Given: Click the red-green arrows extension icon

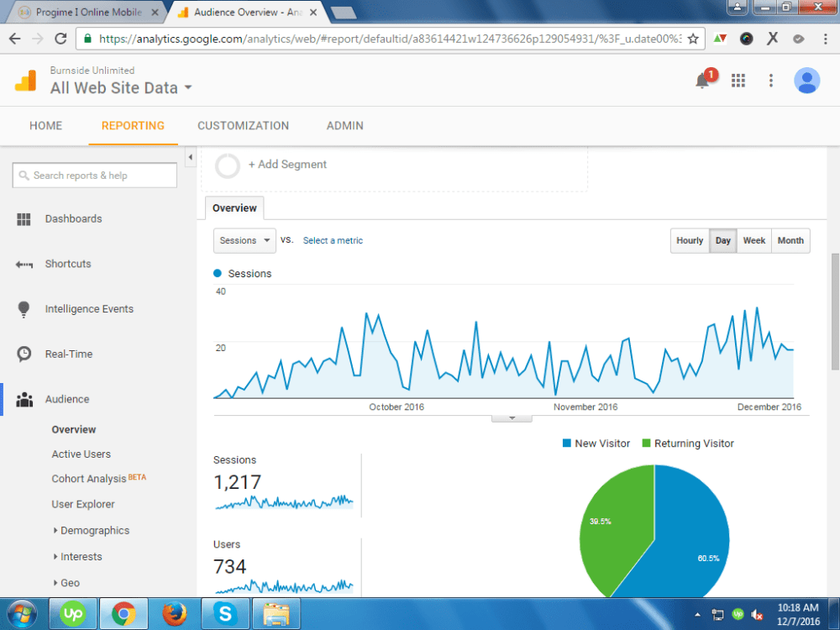Looking at the screenshot, I should 720,39.
